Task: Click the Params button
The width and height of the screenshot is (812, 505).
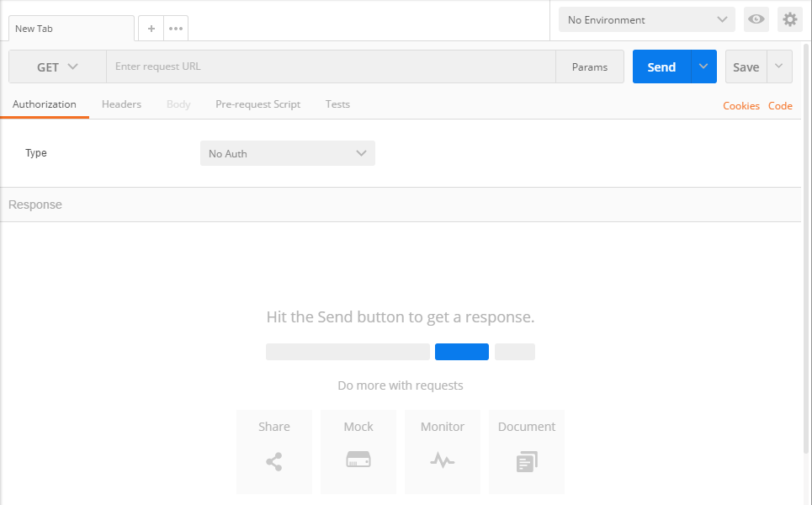Action: (590, 66)
